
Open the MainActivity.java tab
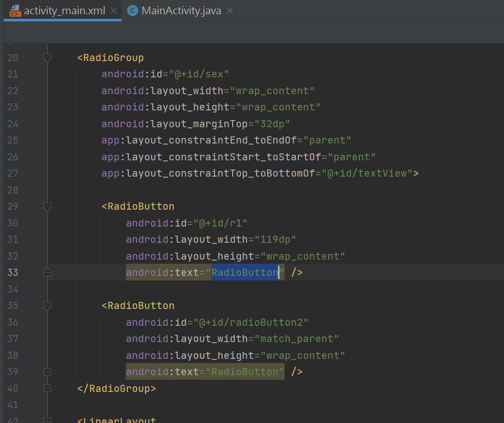181,11
